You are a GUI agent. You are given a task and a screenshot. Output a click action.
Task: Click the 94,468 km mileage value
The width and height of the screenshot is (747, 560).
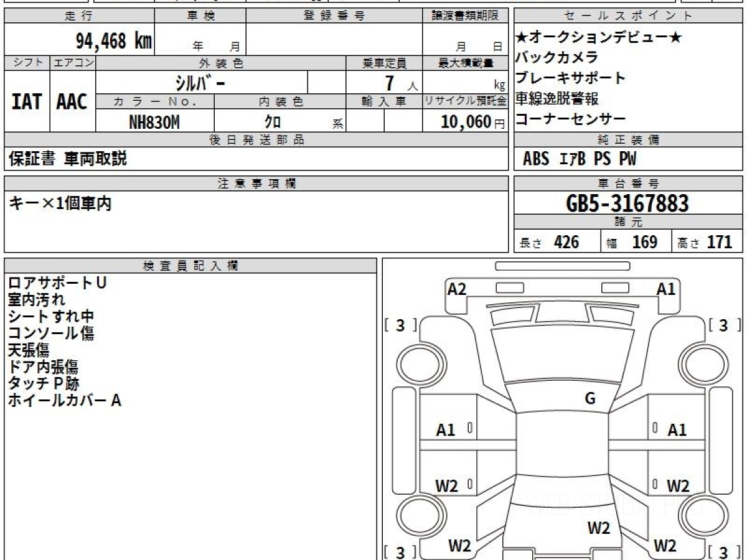(113, 41)
